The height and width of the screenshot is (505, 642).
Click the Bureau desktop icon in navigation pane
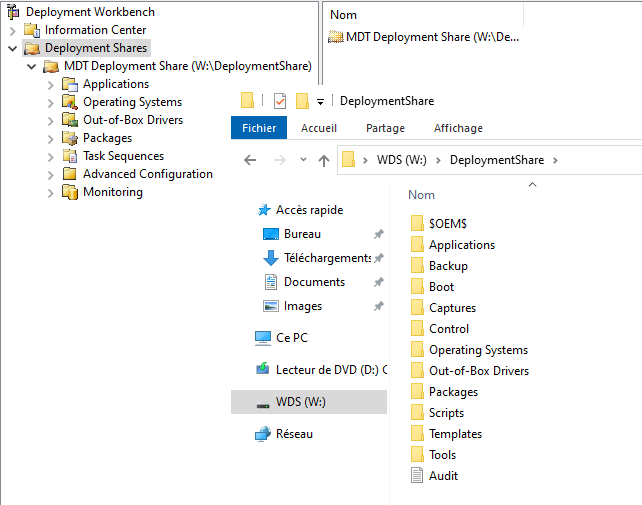(271, 234)
